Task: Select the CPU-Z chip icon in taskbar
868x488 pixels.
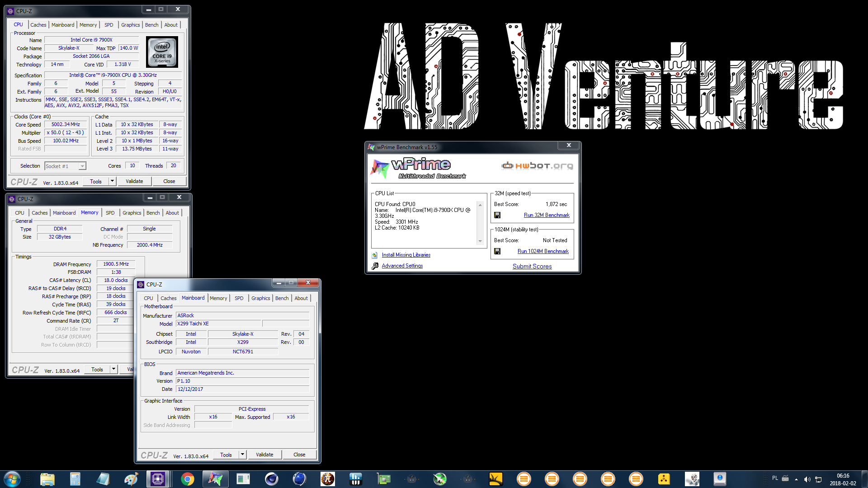Action: [158, 479]
